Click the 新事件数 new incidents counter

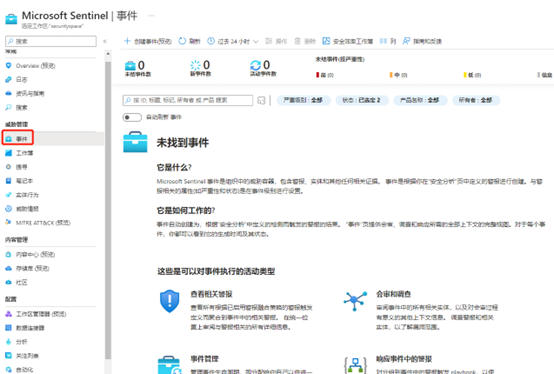point(200,69)
